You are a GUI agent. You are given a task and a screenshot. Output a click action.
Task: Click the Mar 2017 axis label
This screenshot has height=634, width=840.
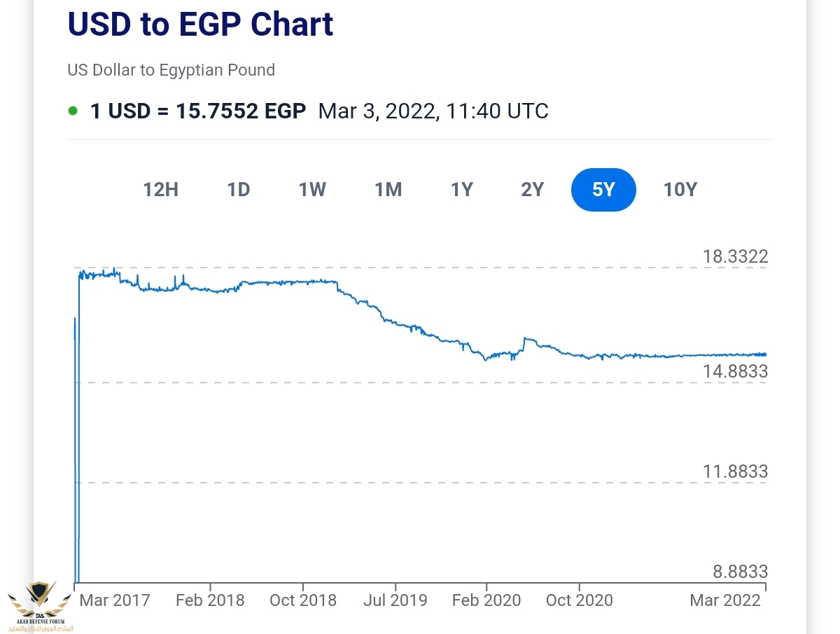[x=115, y=600]
